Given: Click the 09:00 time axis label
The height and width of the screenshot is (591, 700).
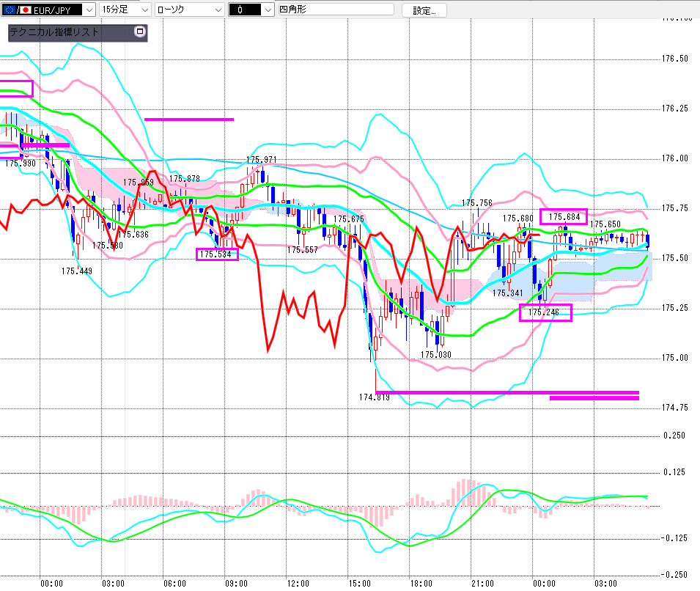Looking at the screenshot, I should 236,584.
